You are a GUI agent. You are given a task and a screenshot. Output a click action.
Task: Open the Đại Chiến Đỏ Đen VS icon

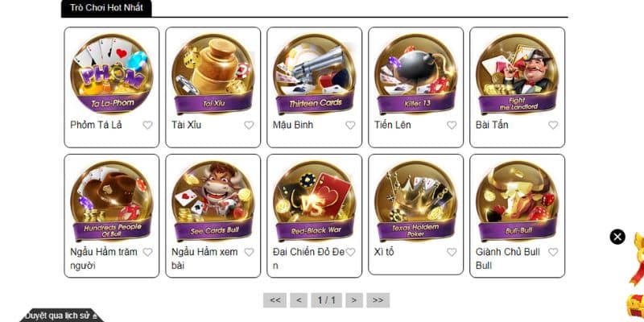pos(314,200)
